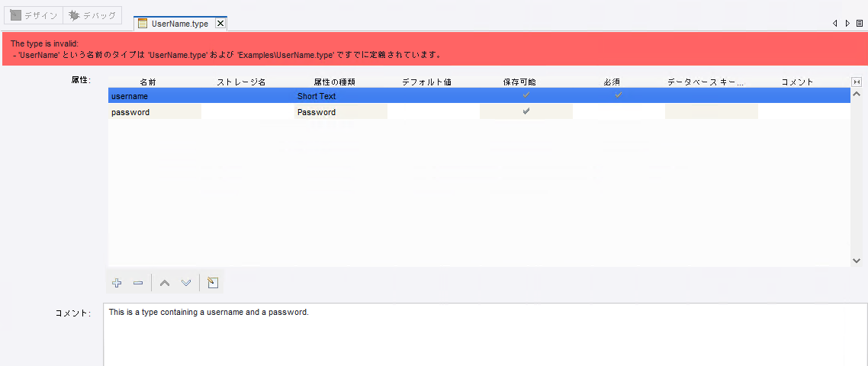Open the tab list menu icon
Viewport: 868px width, 366px height.
(x=860, y=24)
